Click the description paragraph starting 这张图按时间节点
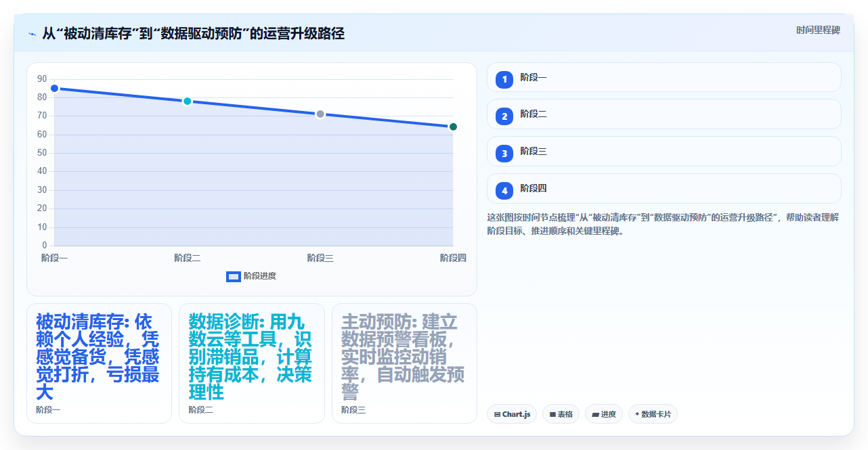The height and width of the screenshot is (450, 868). click(662, 224)
